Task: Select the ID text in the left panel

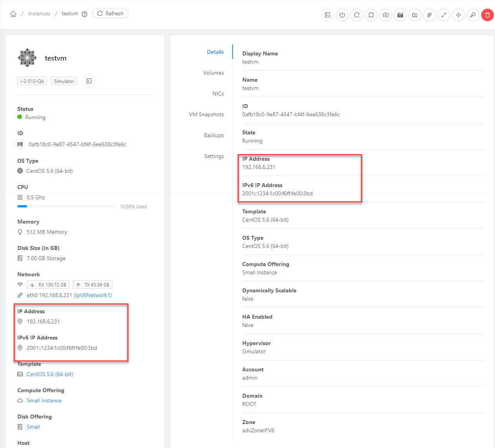Action: [77, 144]
